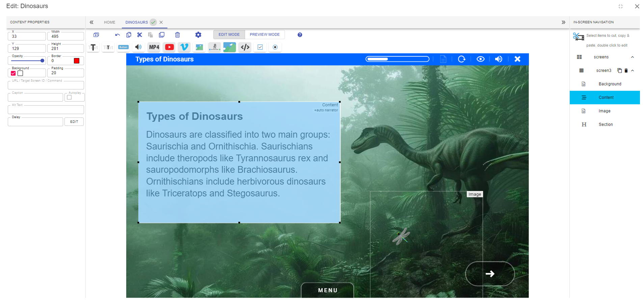Select the DINOSAURS tab
The width and height of the screenshot is (644, 301).
(137, 22)
